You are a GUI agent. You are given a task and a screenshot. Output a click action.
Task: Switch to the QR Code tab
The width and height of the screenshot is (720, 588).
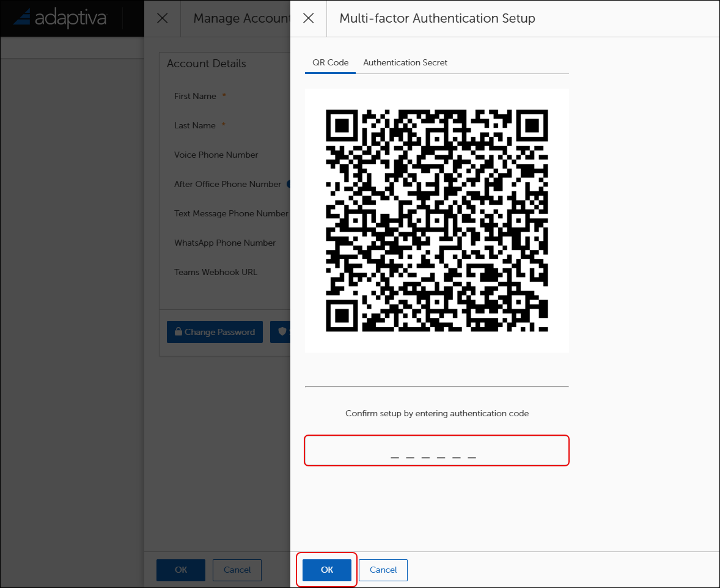click(330, 62)
